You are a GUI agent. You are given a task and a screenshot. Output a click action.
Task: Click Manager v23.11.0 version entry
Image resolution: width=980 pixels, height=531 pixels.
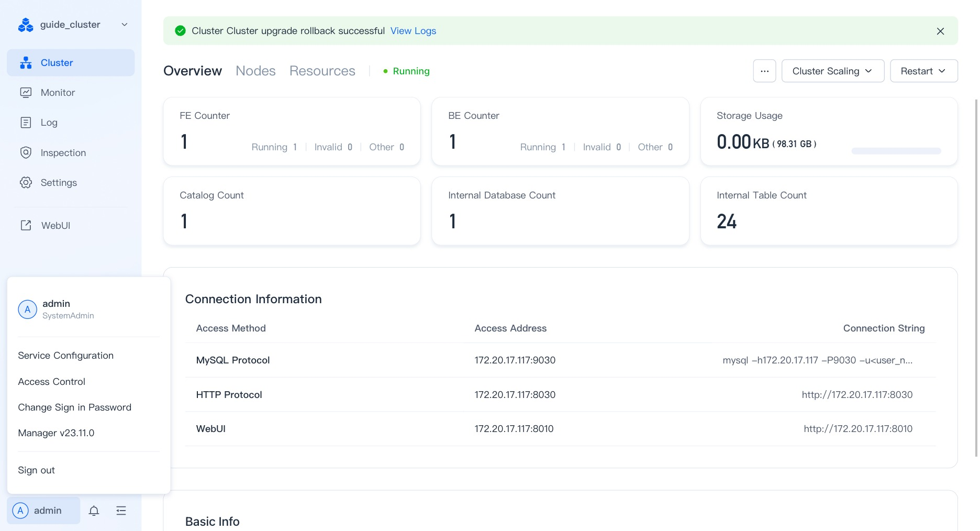click(x=56, y=433)
